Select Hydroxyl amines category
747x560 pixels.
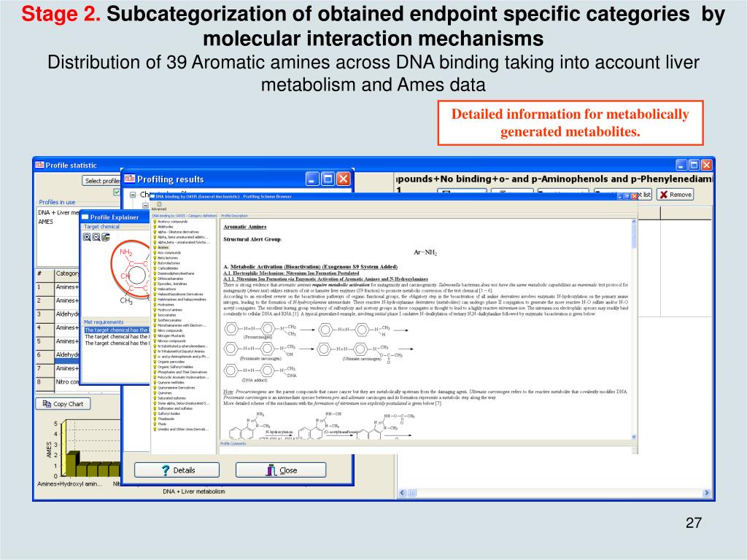pos(169,310)
